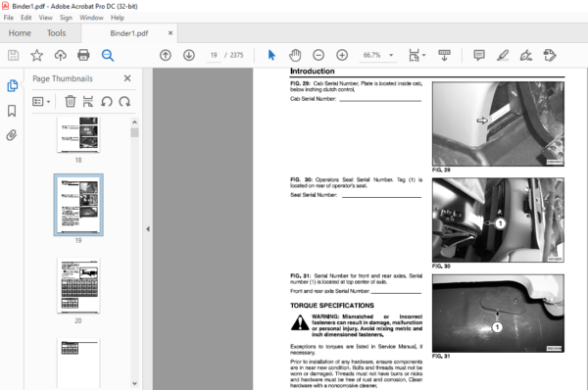Viewport: 588px width, 390px height.
Task: Delete selected page thumbnails trash icon
Action: (x=71, y=101)
